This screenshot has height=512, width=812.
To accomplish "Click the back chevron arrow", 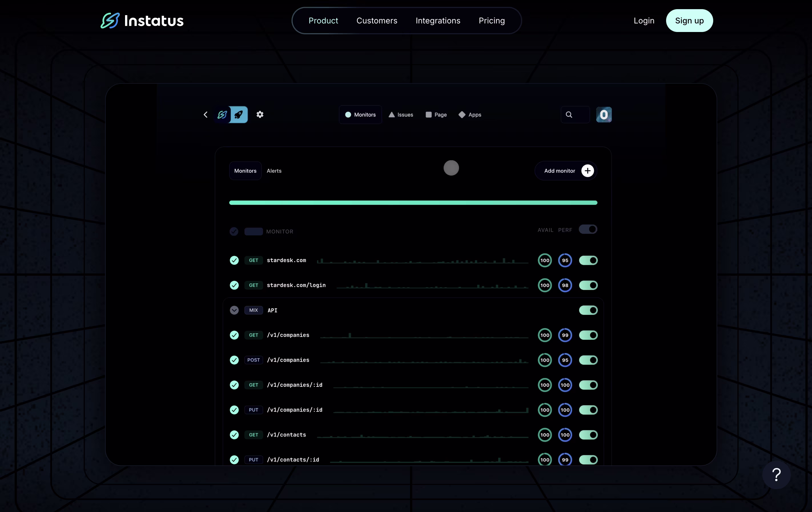I will point(205,115).
